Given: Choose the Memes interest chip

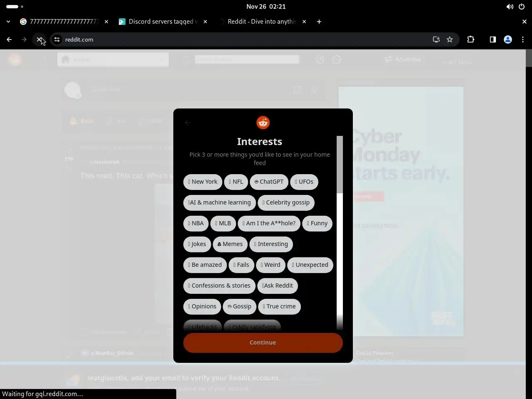Looking at the screenshot, I should click(x=230, y=244).
